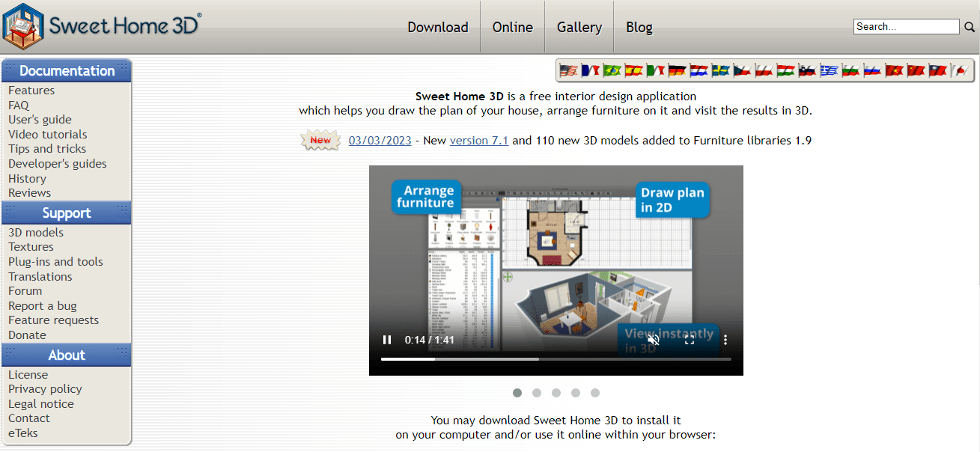This screenshot has width=980, height=452.
Task: Click the search input field
Action: (907, 27)
